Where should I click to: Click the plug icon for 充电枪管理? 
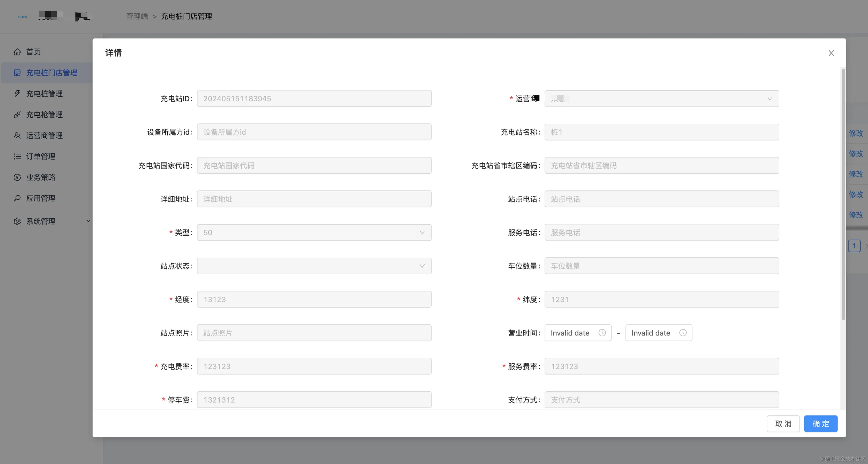tap(17, 114)
